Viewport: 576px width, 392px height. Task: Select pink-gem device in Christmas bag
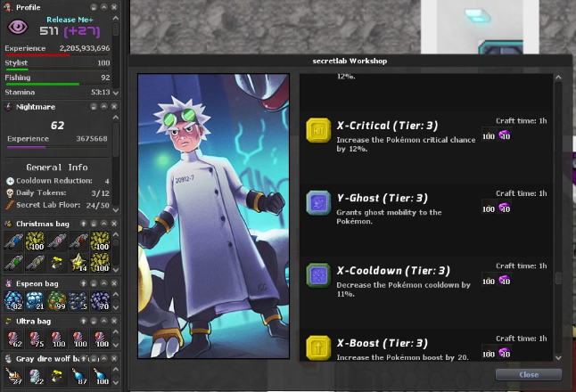point(57,241)
